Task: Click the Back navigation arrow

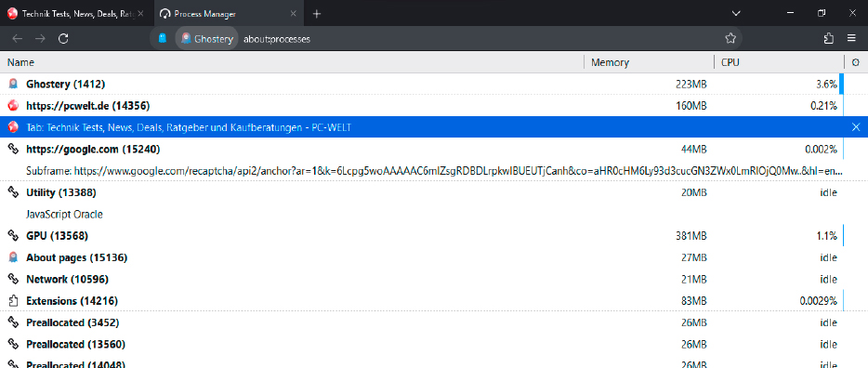Action: tap(18, 38)
